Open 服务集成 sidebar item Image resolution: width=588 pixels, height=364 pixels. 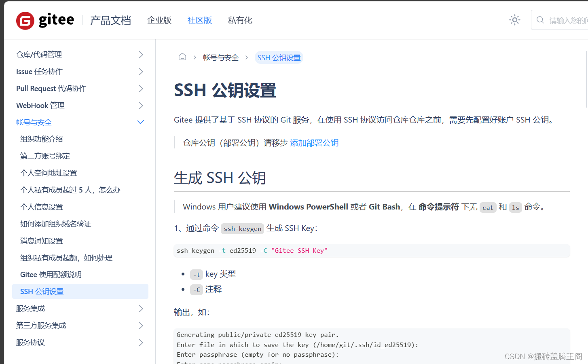[31, 309]
